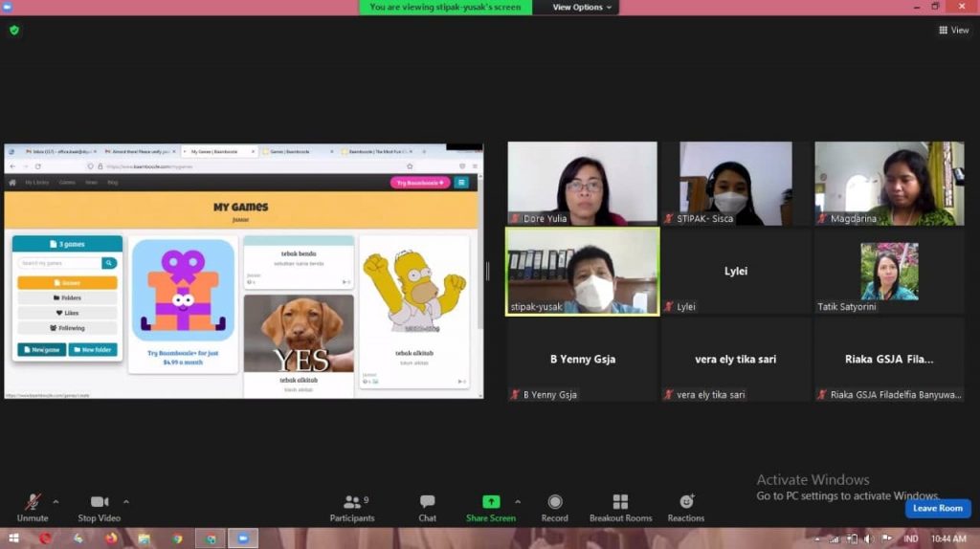
Task: Select stipak-yusak video tile
Action: point(582,271)
